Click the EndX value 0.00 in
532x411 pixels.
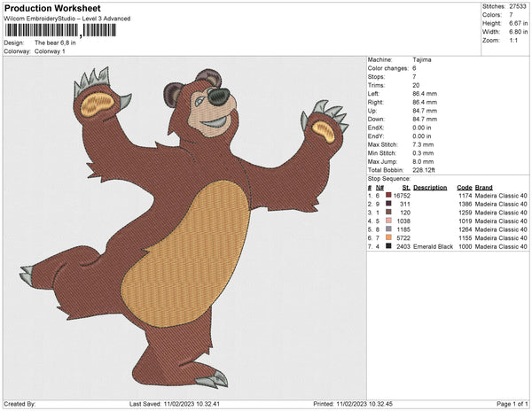[x=422, y=128]
